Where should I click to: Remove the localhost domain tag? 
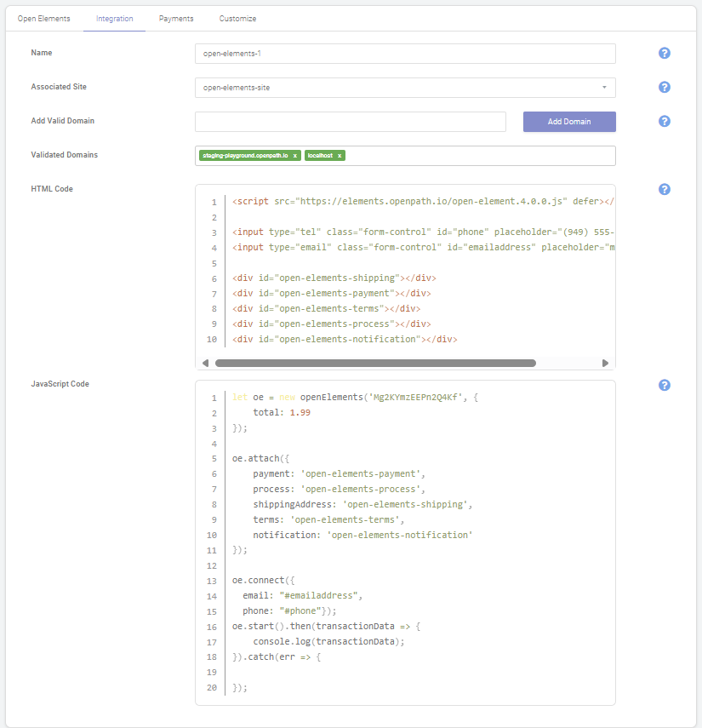tap(340, 156)
